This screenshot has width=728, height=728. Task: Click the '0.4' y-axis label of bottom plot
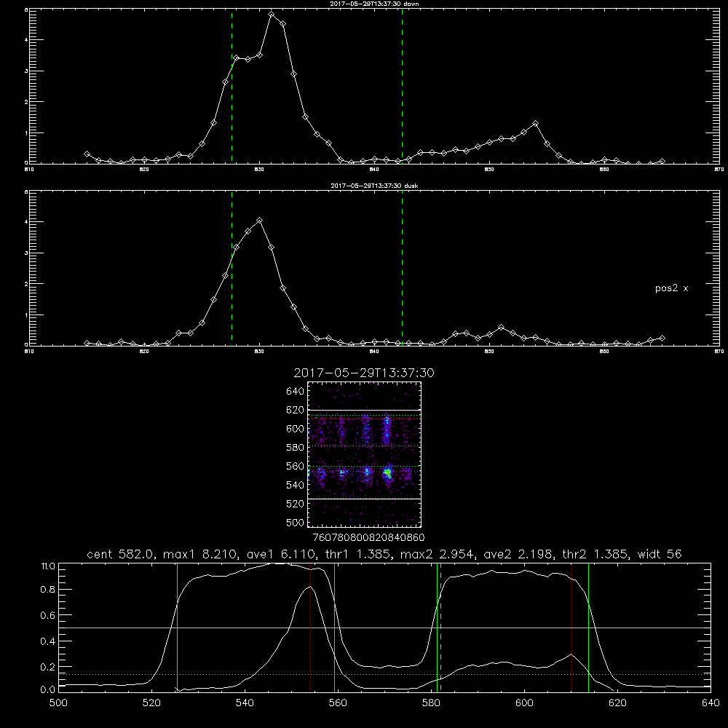(48, 641)
